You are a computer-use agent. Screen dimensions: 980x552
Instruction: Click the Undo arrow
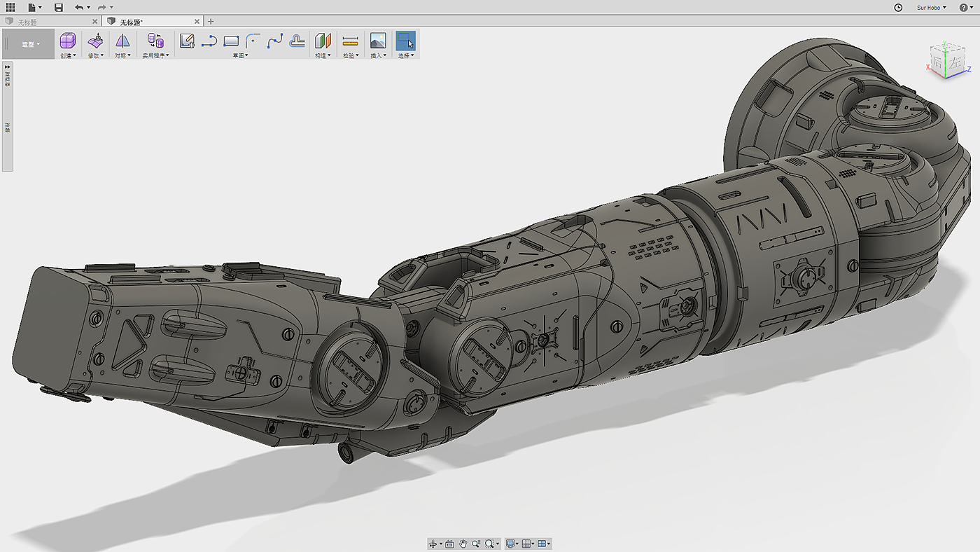[78, 7]
